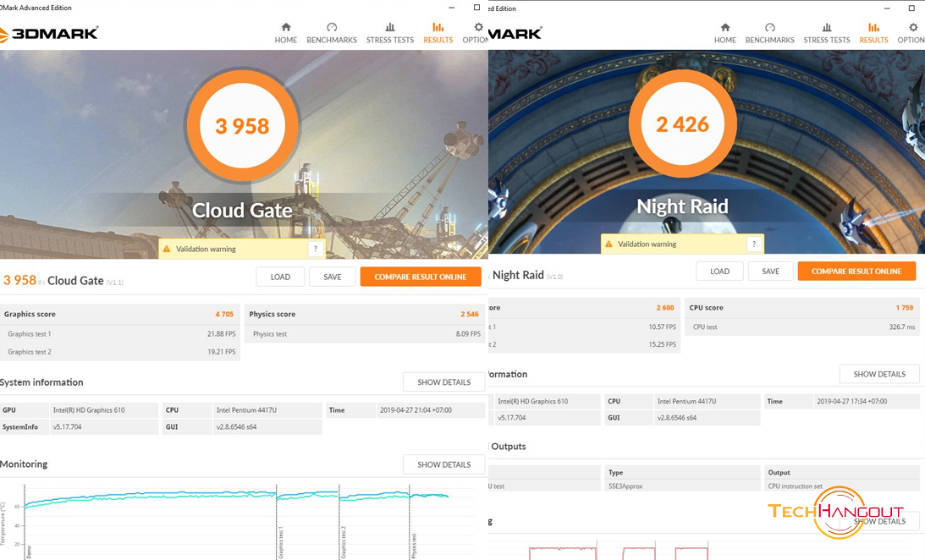
Task: Open the Cloud Gate validation warning help button
Action: [x=316, y=250]
